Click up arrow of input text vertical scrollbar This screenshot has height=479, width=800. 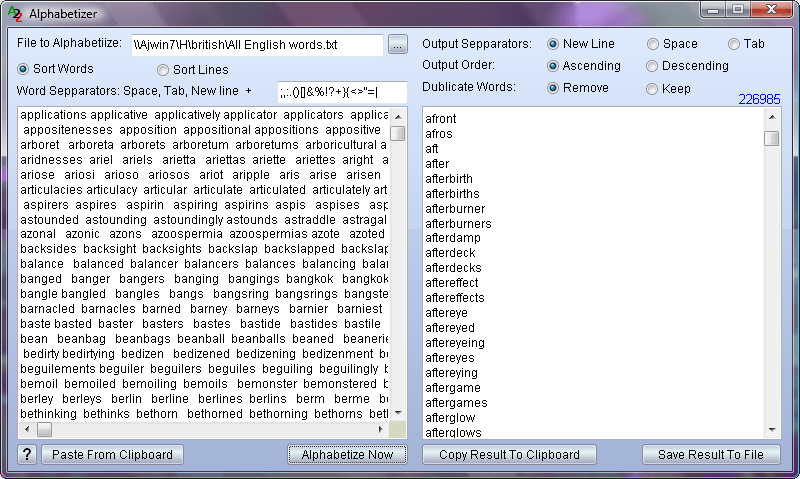(x=398, y=117)
